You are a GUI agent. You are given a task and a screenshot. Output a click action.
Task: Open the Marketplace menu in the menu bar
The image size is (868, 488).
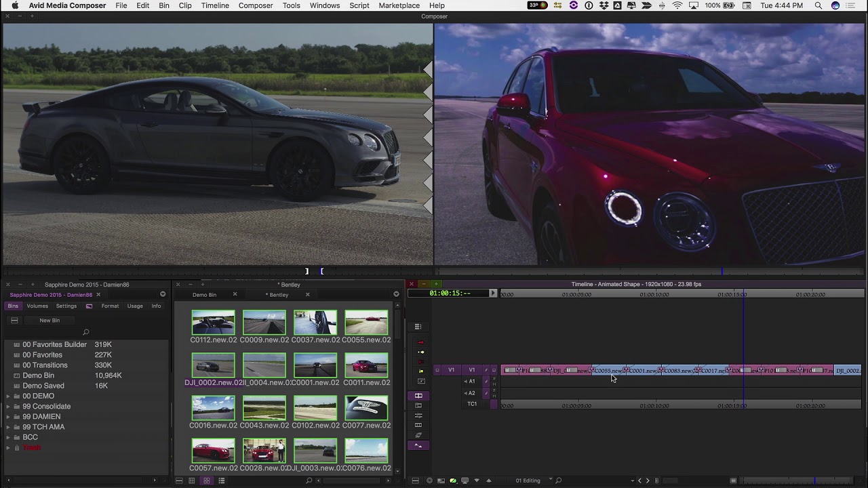click(x=399, y=5)
